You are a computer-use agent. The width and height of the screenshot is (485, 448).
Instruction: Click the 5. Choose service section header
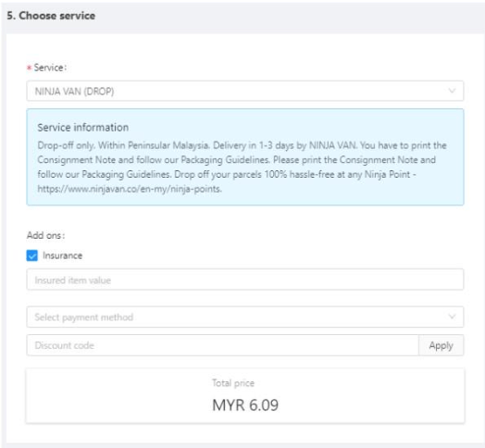point(51,16)
